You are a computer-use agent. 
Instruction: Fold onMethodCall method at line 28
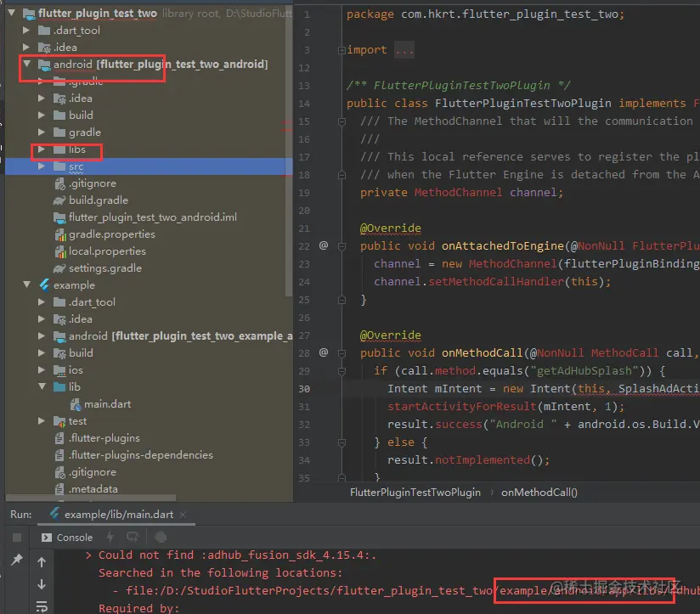point(342,353)
